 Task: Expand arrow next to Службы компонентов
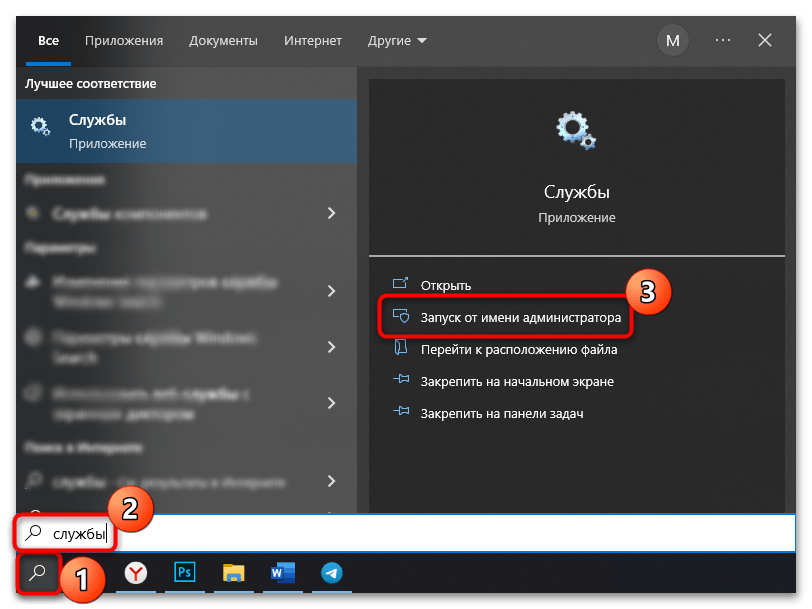coord(331,214)
